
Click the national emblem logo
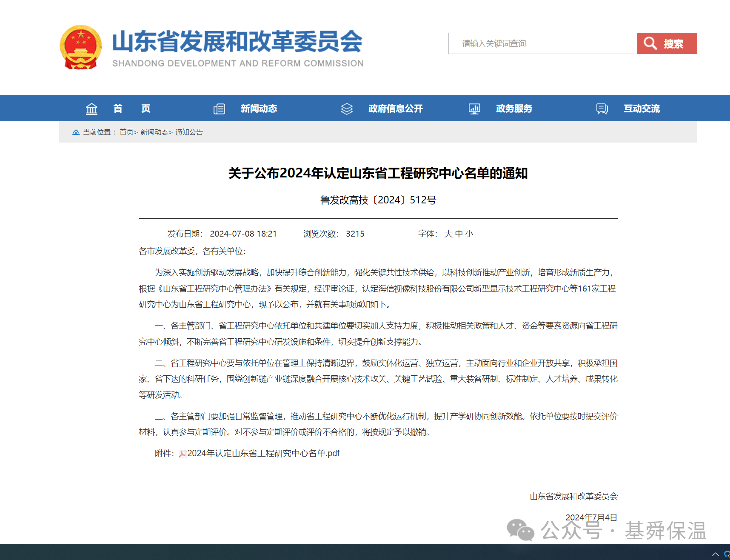(x=81, y=47)
